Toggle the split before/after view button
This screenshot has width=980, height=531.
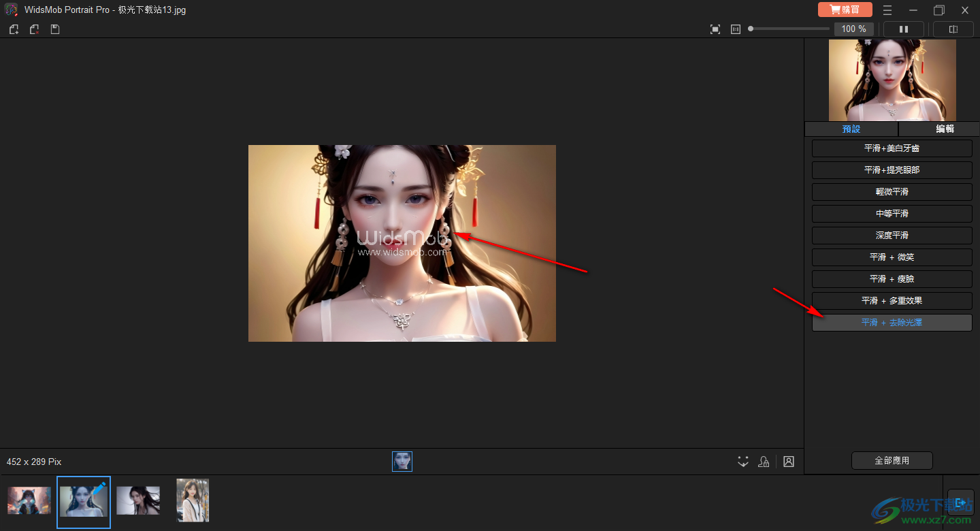coord(953,29)
